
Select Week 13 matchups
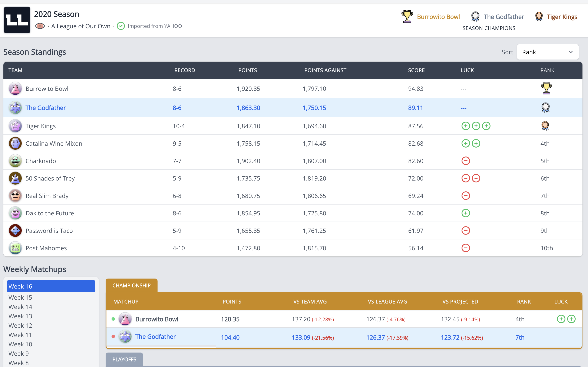click(x=20, y=316)
